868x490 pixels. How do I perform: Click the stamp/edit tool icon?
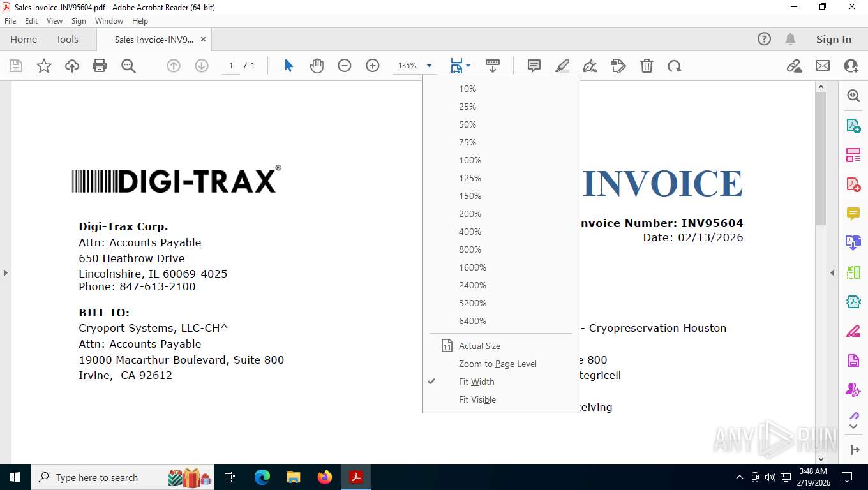click(618, 66)
